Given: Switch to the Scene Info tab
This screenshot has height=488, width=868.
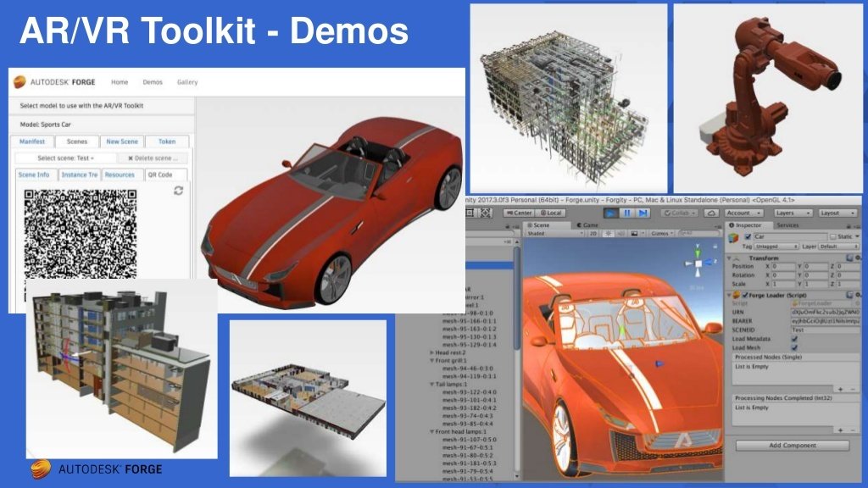Looking at the screenshot, I should tap(34, 175).
